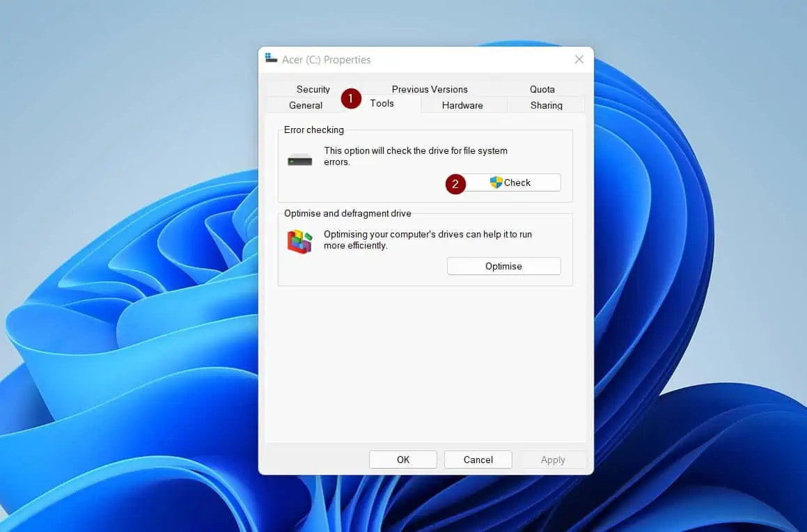This screenshot has height=532, width=807.
Task: Select the Sharing tab
Action: [x=546, y=105]
